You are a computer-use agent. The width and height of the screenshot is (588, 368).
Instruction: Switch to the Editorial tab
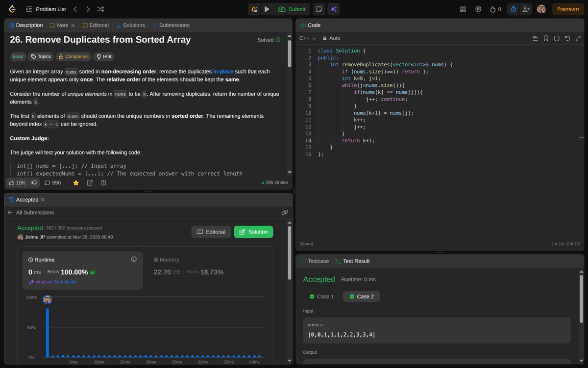pyautogui.click(x=95, y=25)
